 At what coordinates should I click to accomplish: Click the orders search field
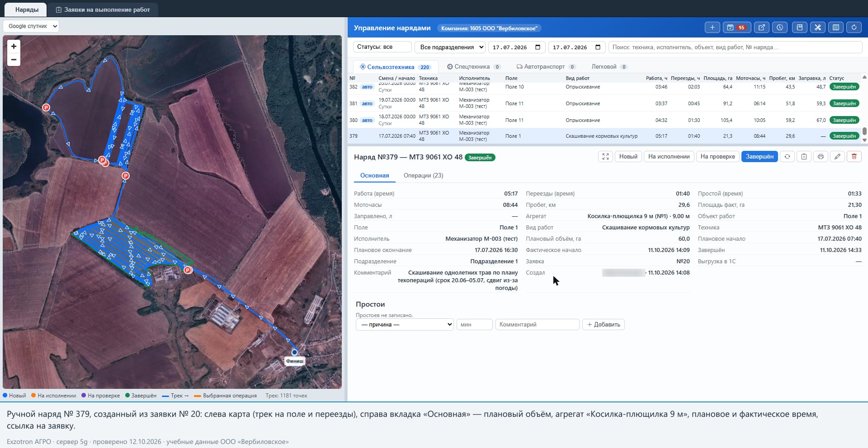(x=735, y=47)
